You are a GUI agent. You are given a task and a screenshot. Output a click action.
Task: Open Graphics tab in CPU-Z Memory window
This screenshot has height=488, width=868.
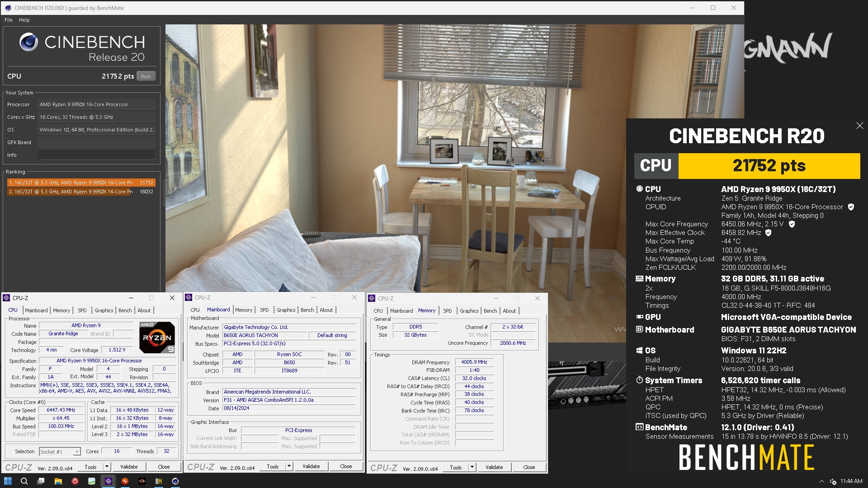coord(469,311)
